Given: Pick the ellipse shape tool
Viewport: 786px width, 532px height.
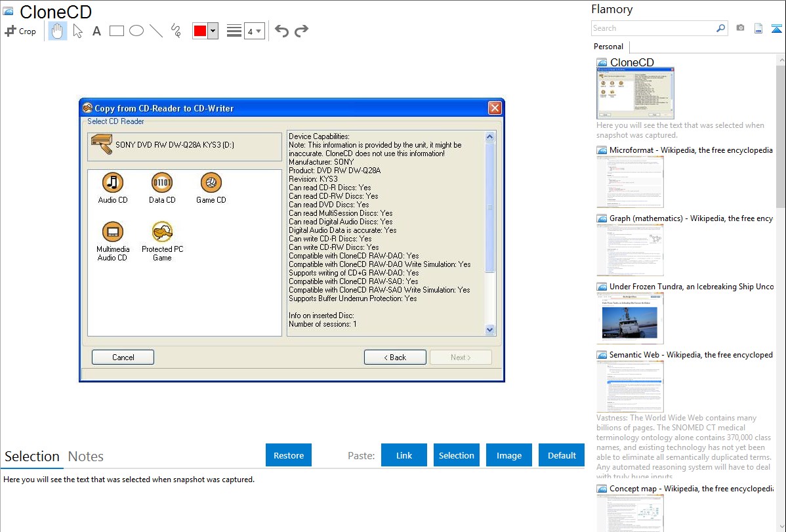Looking at the screenshot, I should point(136,31).
